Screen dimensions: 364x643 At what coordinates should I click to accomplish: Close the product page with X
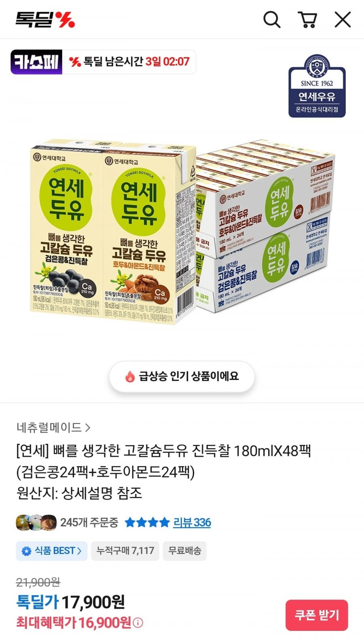click(343, 19)
